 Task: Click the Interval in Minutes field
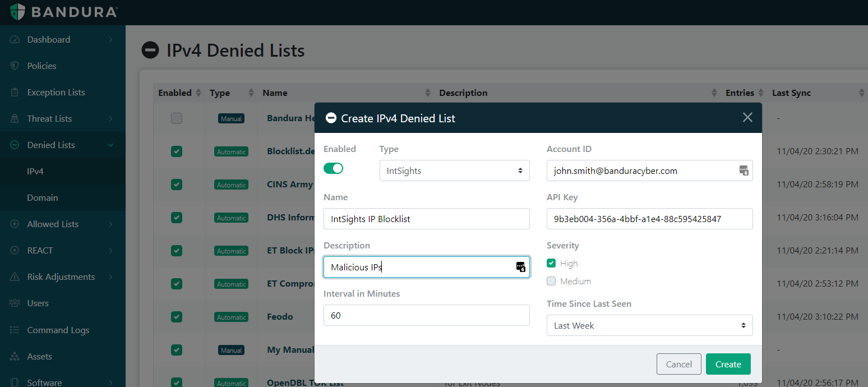tap(426, 316)
